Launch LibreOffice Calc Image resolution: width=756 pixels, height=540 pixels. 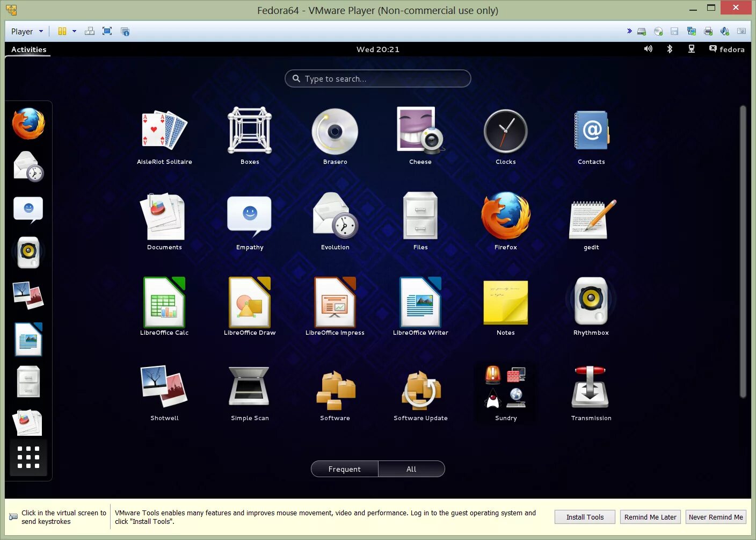pos(164,307)
